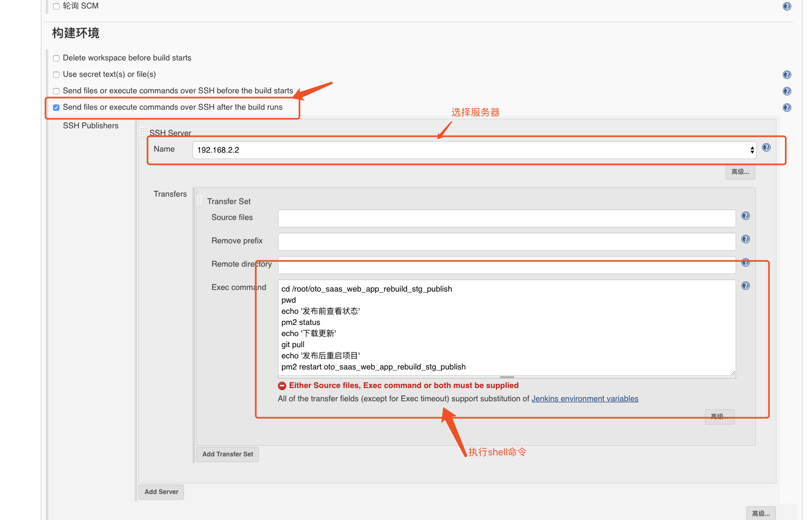Open help for the Remove prefix field
Screen dimensions: 812x520
[745, 239]
